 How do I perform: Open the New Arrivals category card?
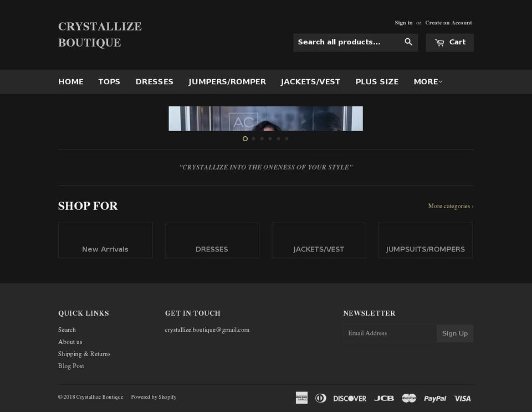point(105,240)
